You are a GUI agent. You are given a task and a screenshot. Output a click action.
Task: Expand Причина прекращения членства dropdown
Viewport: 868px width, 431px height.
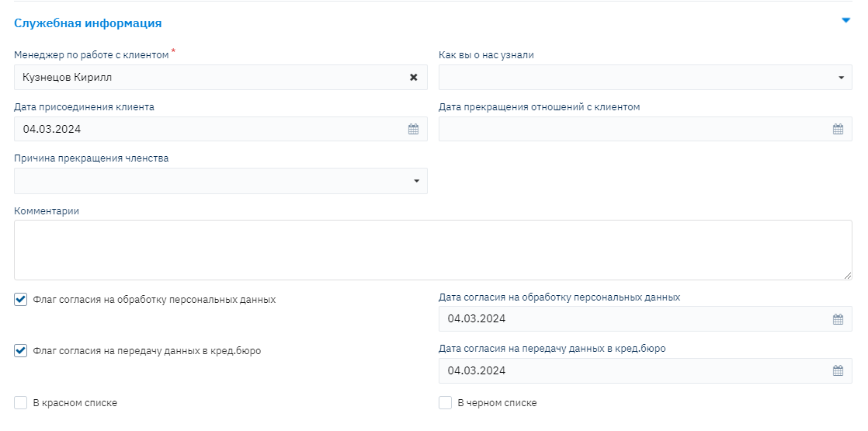click(220, 181)
